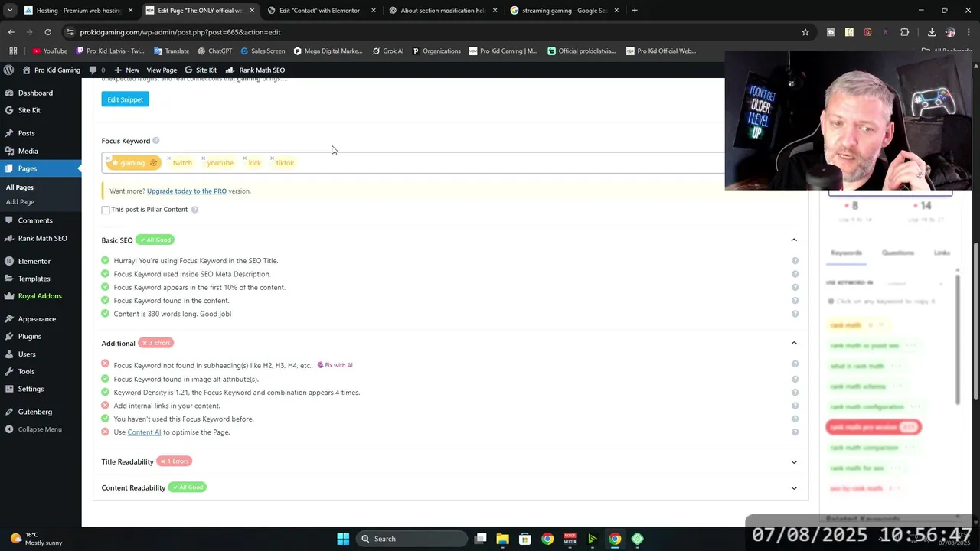Remove the youtube keyword tag
The image size is (980, 551).
(x=203, y=158)
